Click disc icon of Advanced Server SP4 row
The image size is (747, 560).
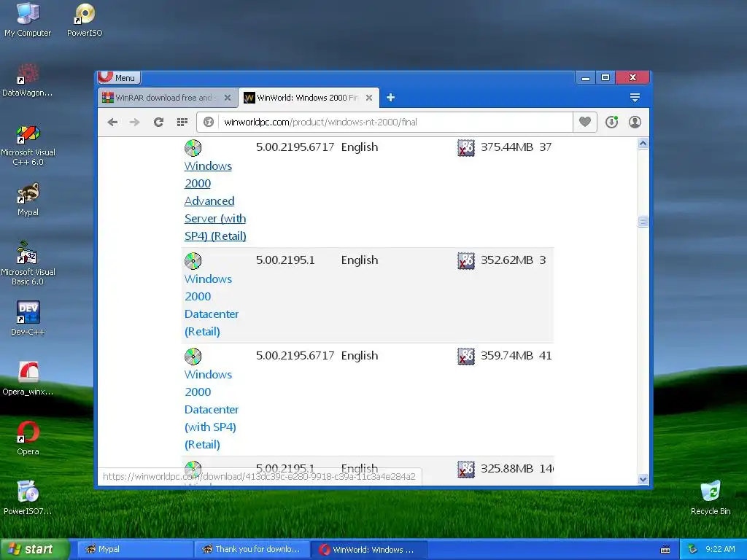193,148
